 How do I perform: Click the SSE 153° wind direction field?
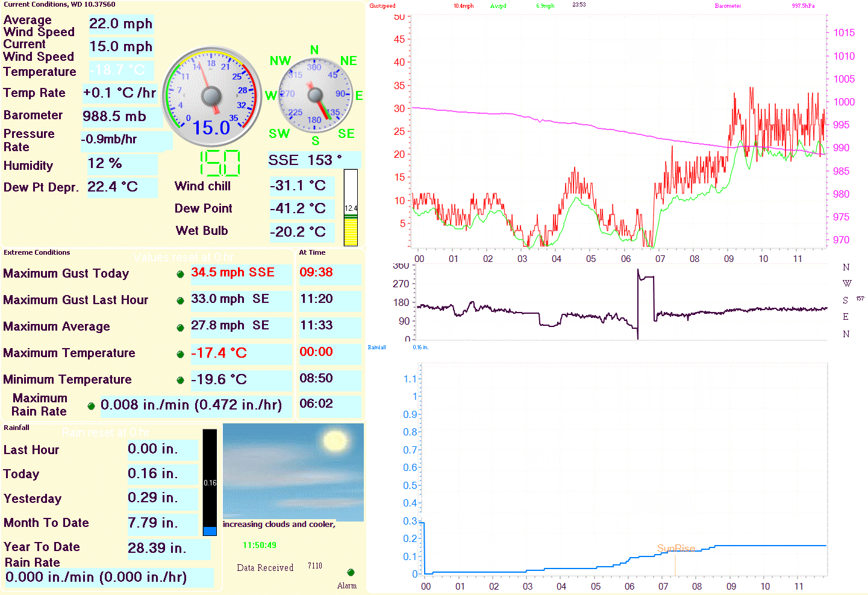(313, 160)
